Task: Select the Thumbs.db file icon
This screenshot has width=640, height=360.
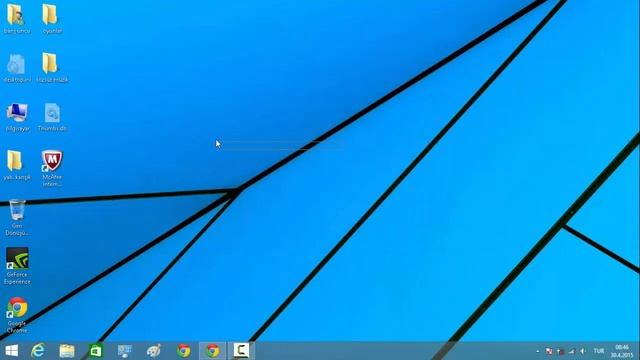Action: pyautogui.click(x=52, y=113)
